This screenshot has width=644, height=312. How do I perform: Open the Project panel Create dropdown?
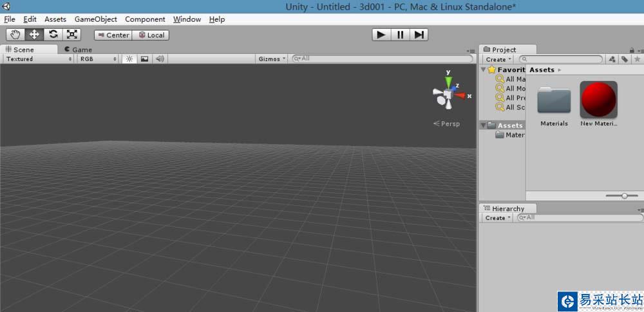[498, 60]
